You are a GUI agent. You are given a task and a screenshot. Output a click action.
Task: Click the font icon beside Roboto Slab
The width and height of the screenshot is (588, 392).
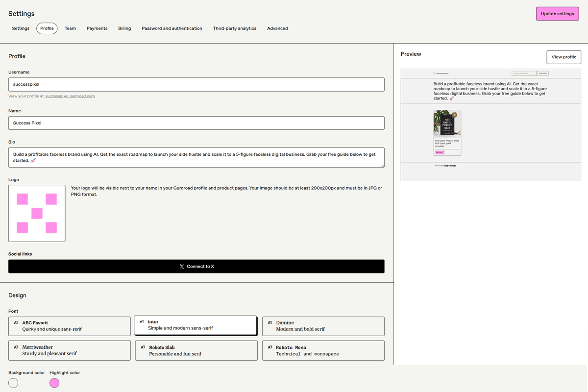[x=143, y=347]
